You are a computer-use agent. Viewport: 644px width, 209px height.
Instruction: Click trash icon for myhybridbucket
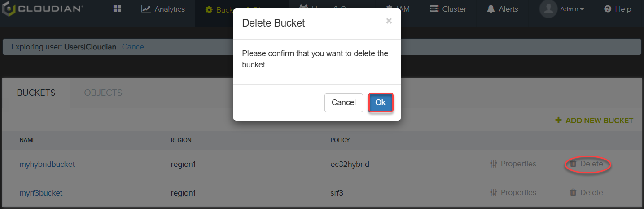pos(573,164)
